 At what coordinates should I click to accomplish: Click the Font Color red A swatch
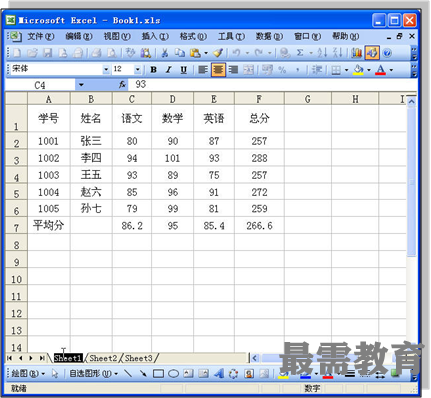380,70
